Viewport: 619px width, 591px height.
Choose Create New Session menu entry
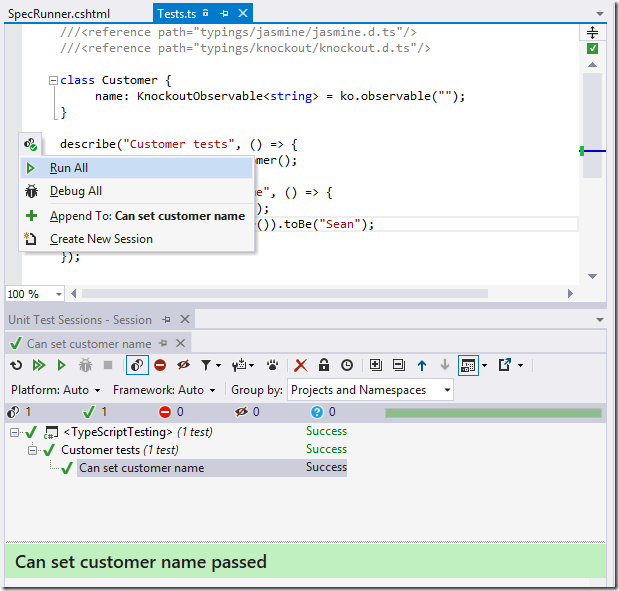[x=101, y=239]
